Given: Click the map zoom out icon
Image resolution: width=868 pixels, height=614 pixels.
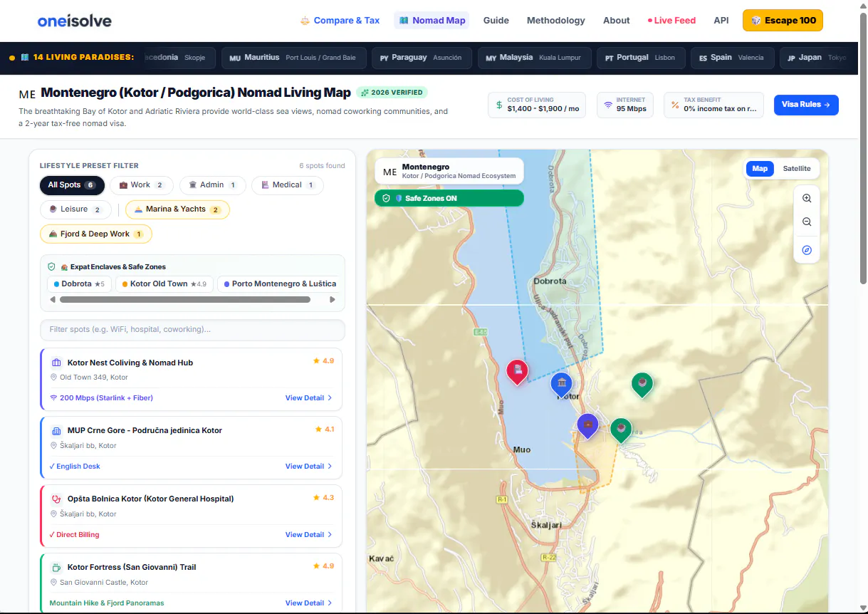Looking at the screenshot, I should point(807,222).
